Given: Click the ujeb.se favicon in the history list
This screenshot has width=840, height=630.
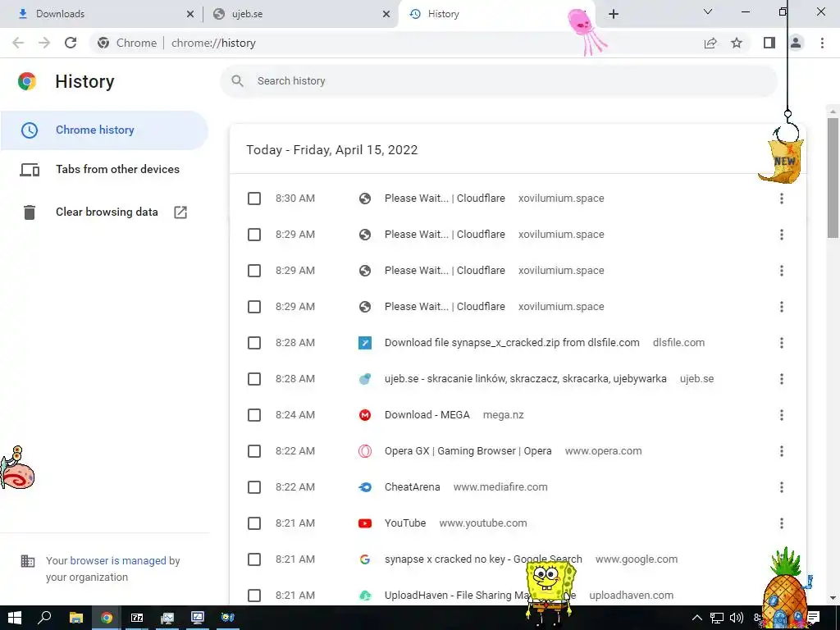Looking at the screenshot, I should [x=365, y=379].
